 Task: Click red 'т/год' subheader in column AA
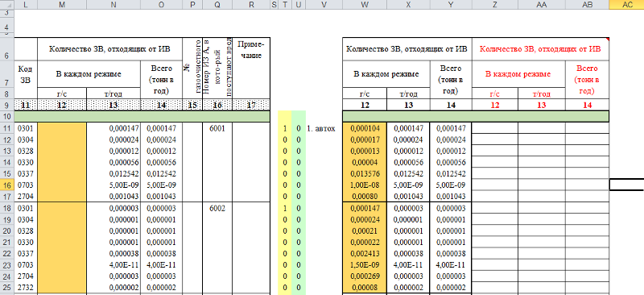(x=542, y=94)
